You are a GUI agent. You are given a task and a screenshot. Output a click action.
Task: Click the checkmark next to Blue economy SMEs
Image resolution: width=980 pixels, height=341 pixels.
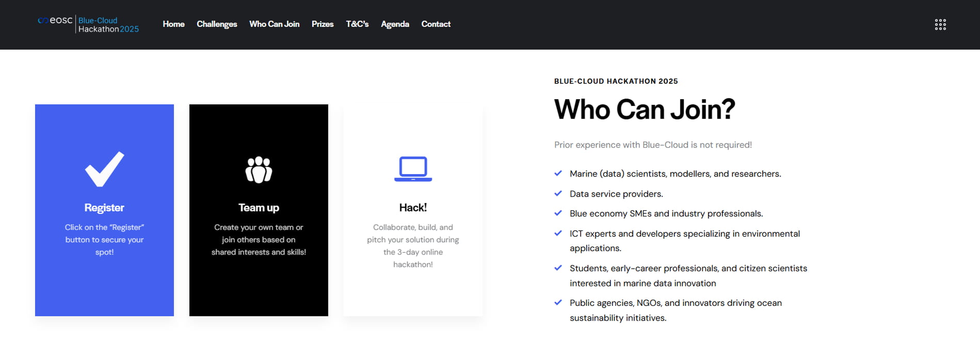tap(558, 213)
